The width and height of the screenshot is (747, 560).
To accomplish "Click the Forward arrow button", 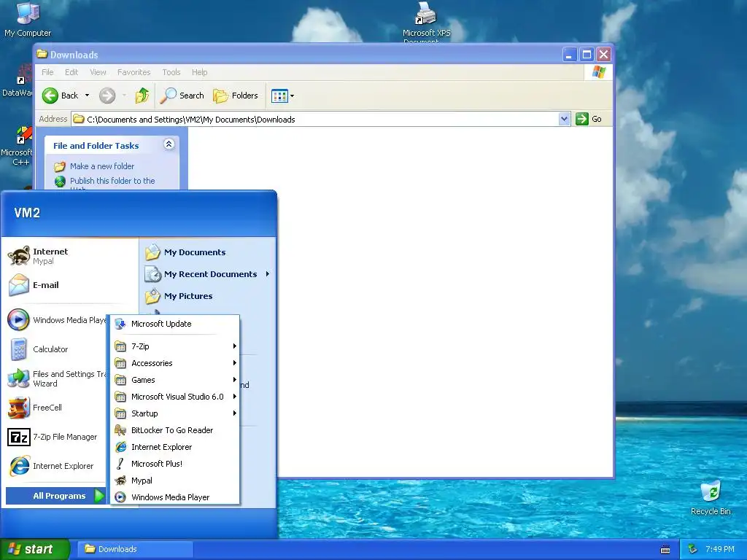I will (107, 96).
